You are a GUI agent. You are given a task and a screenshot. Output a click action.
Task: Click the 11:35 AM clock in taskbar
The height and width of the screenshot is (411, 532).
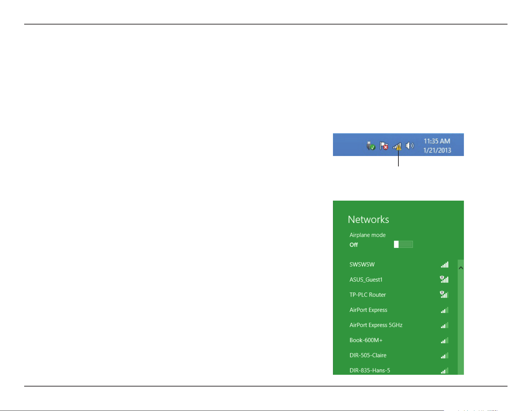coord(437,141)
